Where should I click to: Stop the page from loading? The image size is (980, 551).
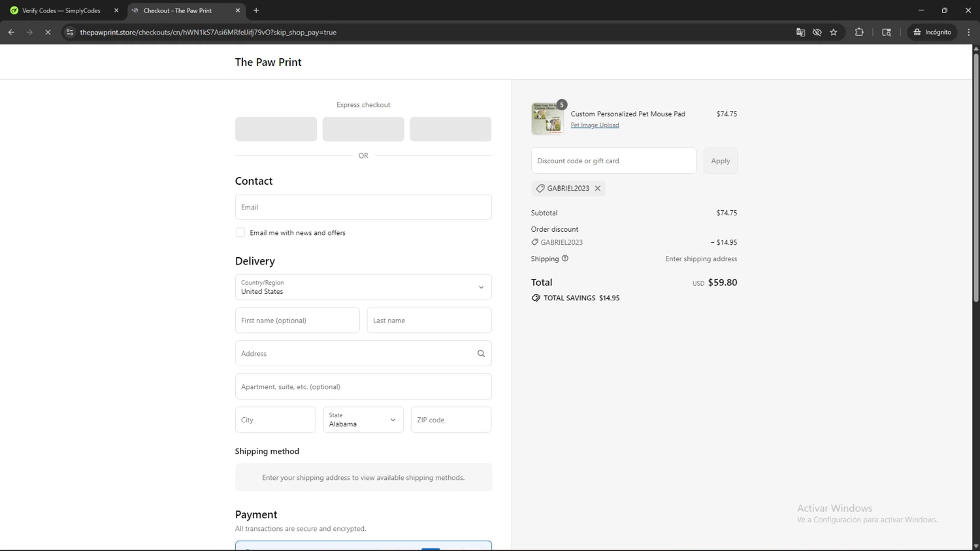point(48,32)
